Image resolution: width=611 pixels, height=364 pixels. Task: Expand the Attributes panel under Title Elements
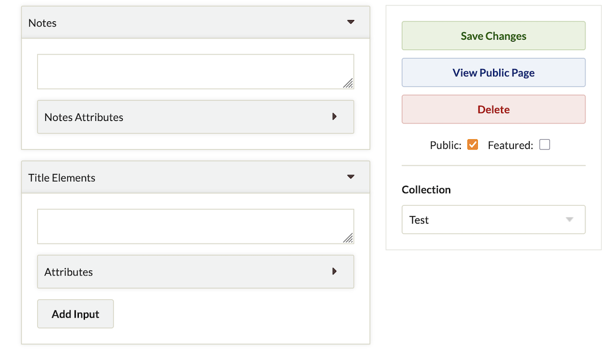[196, 272]
